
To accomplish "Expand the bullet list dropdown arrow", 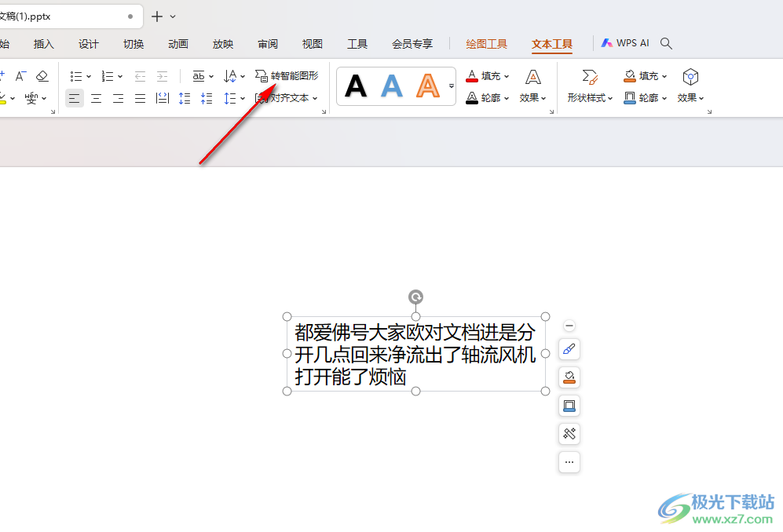I will pyautogui.click(x=89, y=76).
